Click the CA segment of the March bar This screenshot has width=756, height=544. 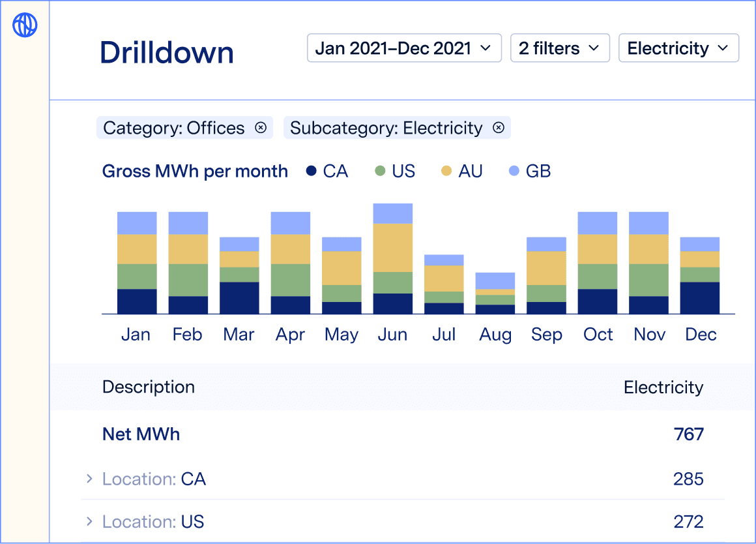(x=239, y=298)
